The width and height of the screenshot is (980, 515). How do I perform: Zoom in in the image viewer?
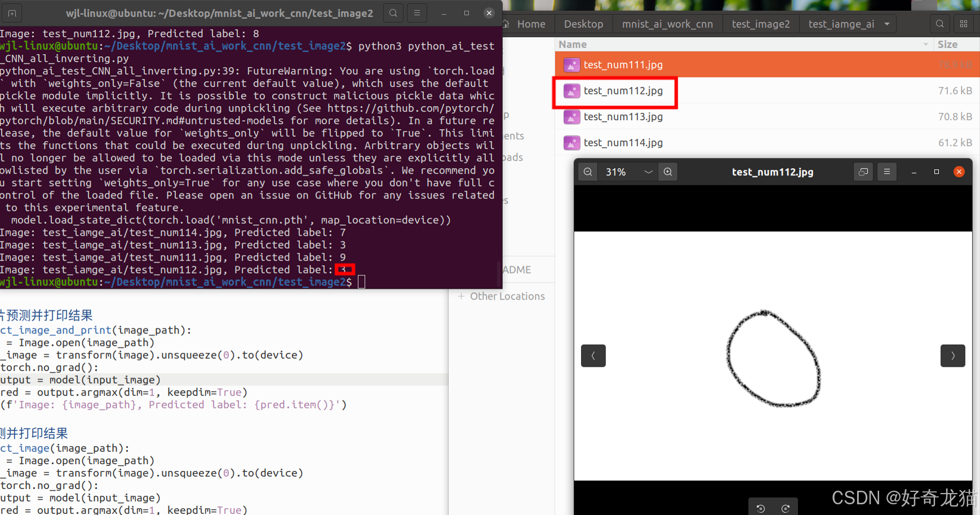click(x=668, y=172)
